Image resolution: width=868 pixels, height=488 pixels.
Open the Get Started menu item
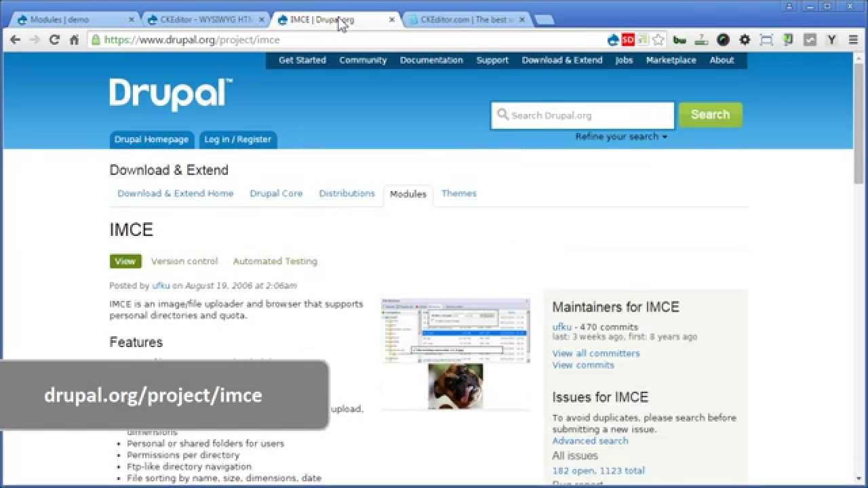click(x=302, y=60)
